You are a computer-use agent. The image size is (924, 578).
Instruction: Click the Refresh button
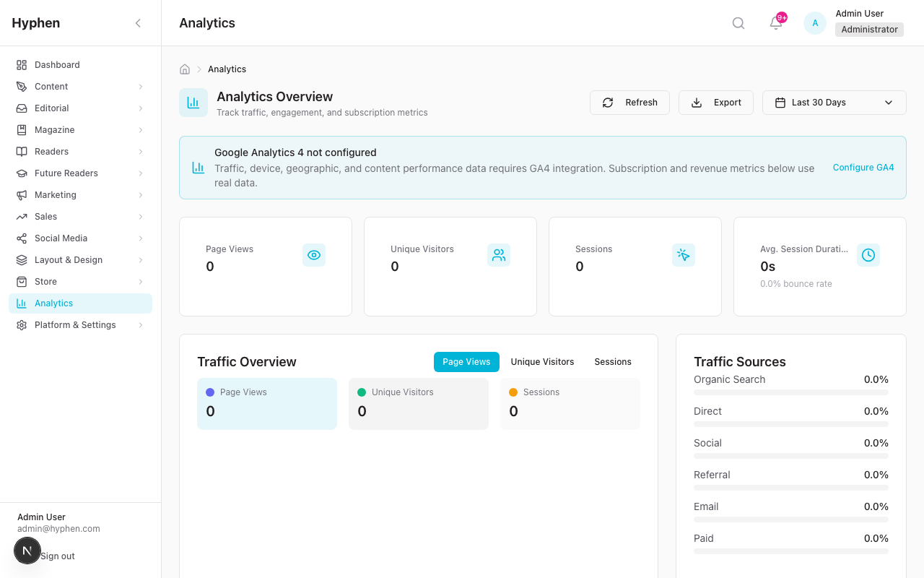pyautogui.click(x=629, y=102)
